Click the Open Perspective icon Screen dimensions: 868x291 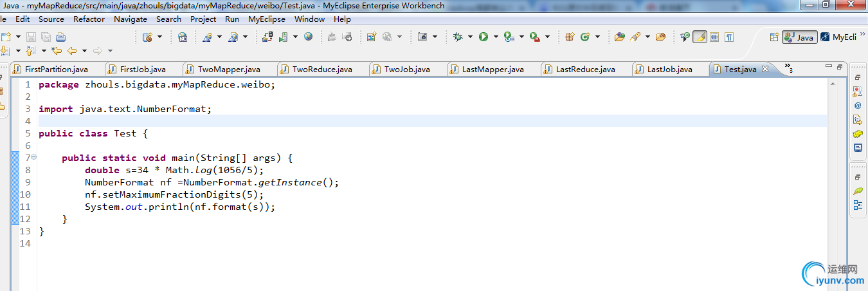(774, 37)
